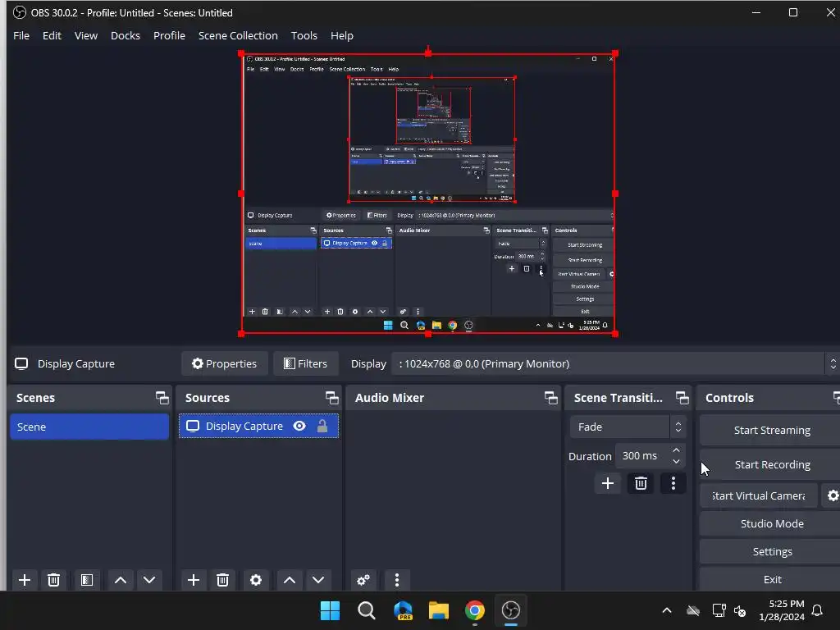Open Microsoft Edge from taskbar
The image size is (840, 630).
pyautogui.click(x=403, y=610)
